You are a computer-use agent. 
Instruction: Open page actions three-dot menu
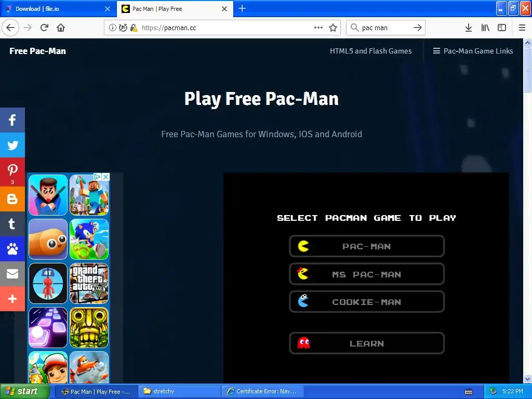tap(318, 28)
